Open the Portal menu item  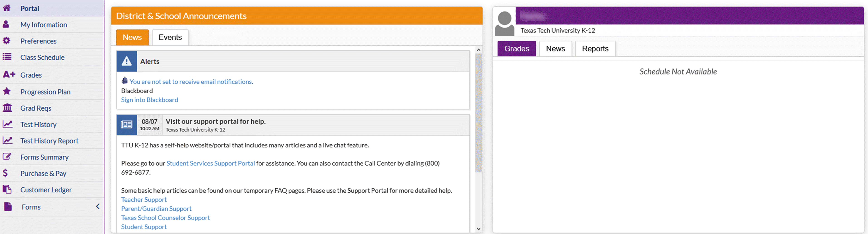(x=52, y=8)
